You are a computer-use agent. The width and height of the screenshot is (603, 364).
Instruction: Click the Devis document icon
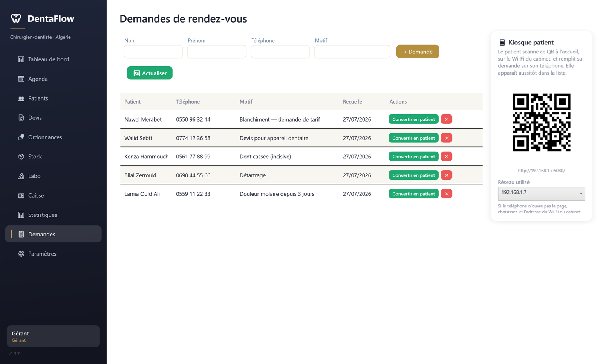[x=21, y=118]
